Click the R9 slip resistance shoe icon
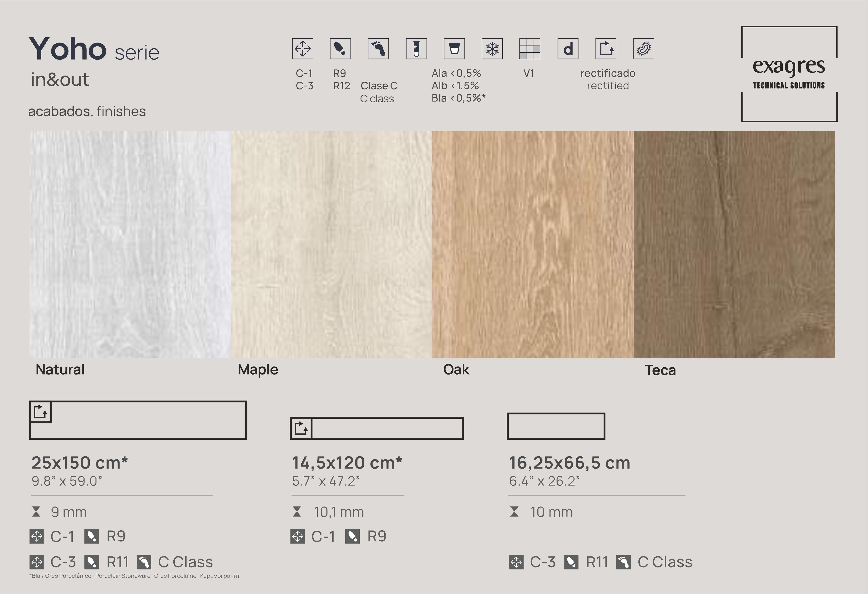Viewport: 868px width, 594px height. [x=341, y=49]
